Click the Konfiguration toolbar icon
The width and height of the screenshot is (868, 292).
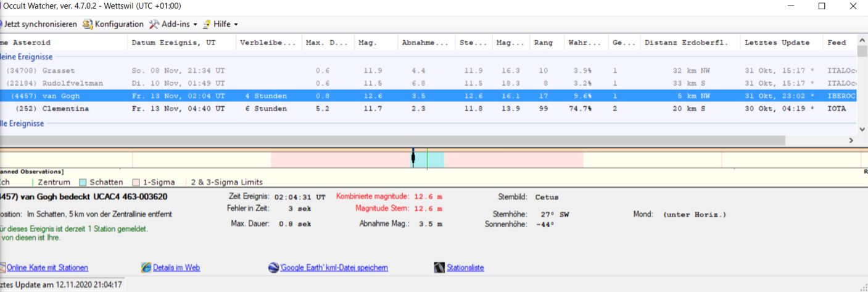(x=88, y=24)
